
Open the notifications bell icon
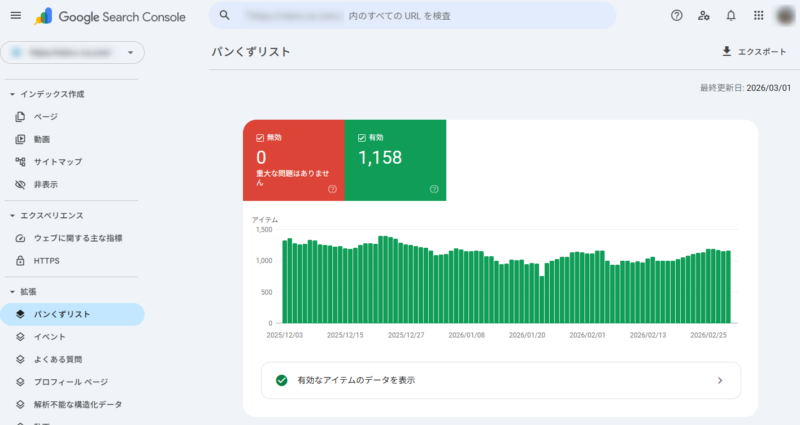(731, 16)
